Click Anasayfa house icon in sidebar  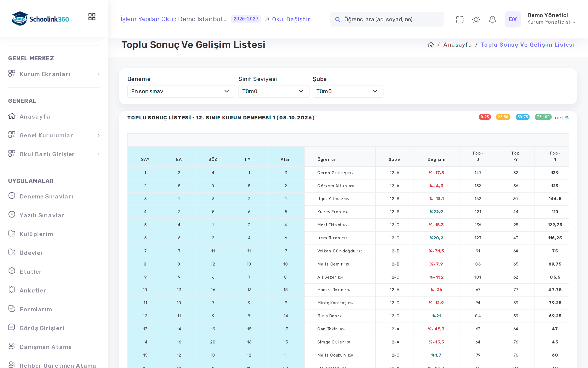click(x=12, y=116)
